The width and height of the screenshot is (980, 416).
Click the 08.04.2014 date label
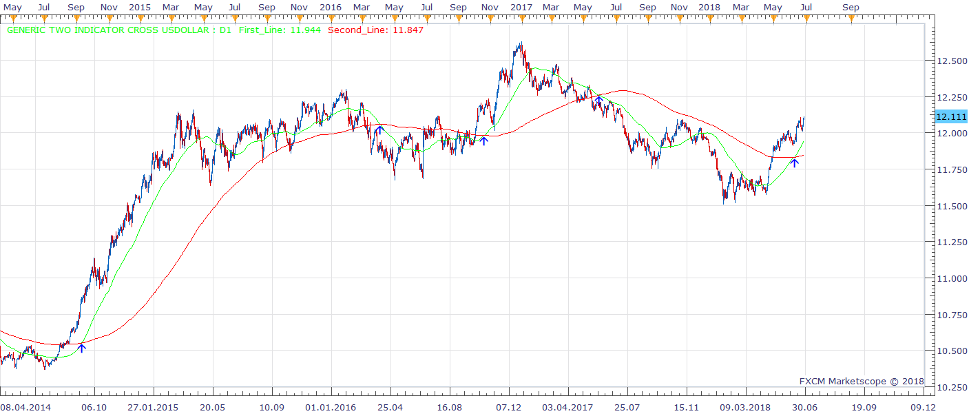point(25,408)
